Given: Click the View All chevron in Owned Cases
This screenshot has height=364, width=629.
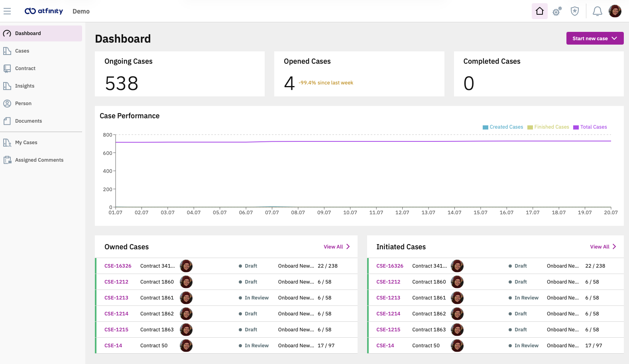Looking at the screenshot, I should point(348,247).
